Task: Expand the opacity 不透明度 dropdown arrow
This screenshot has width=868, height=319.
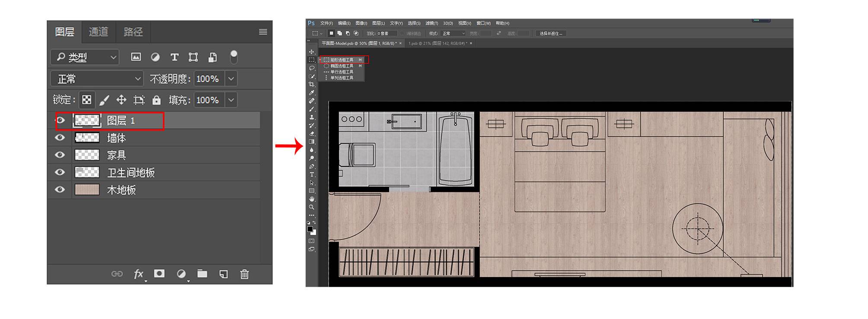Action: 231,79
